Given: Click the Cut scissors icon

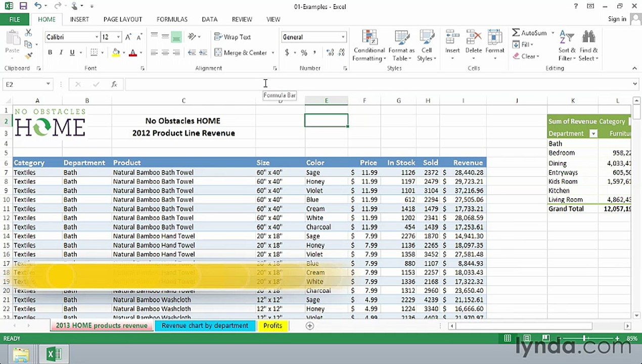Looking at the screenshot, I should click(x=28, y=33).
